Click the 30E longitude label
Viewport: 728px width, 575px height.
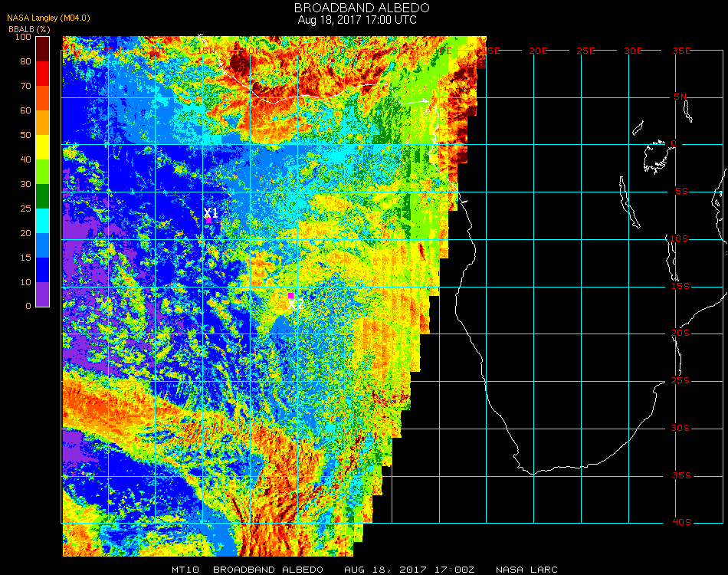[633, 51]
